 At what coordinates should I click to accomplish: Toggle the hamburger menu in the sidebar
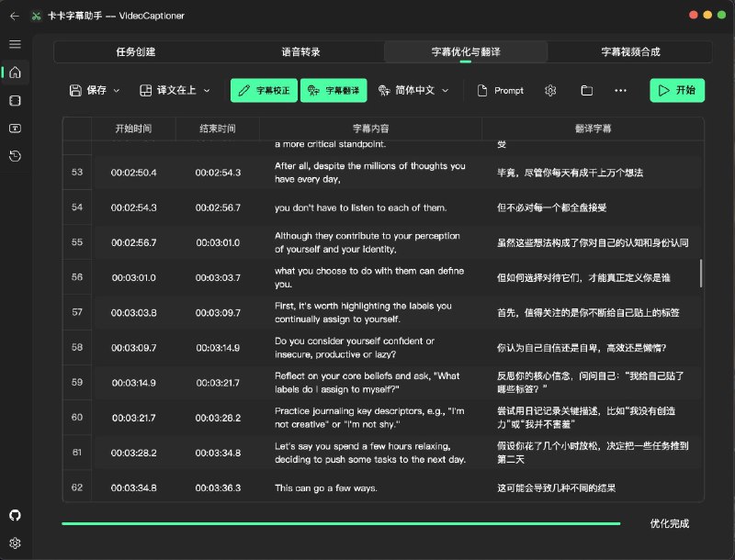[x=14, y=43]
